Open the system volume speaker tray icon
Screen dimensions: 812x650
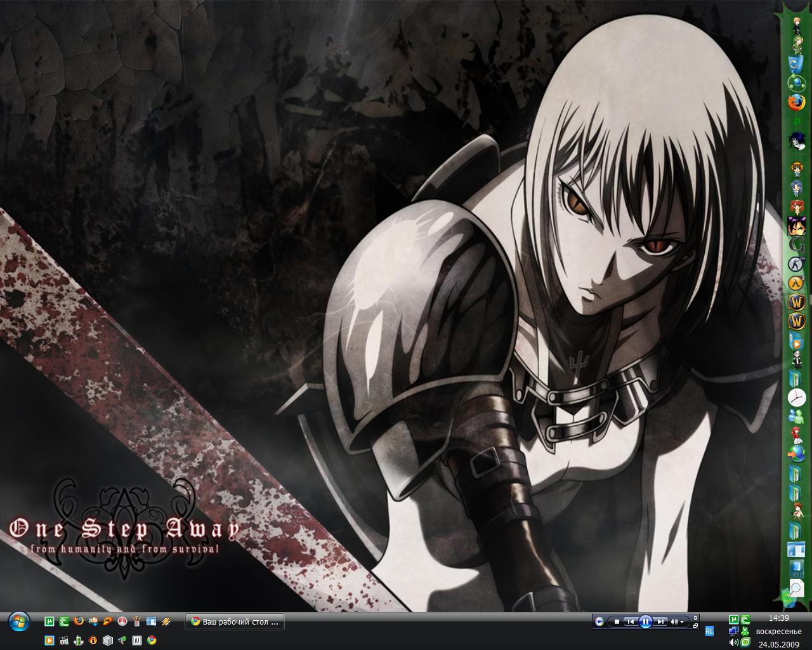(x=734, y=642)
